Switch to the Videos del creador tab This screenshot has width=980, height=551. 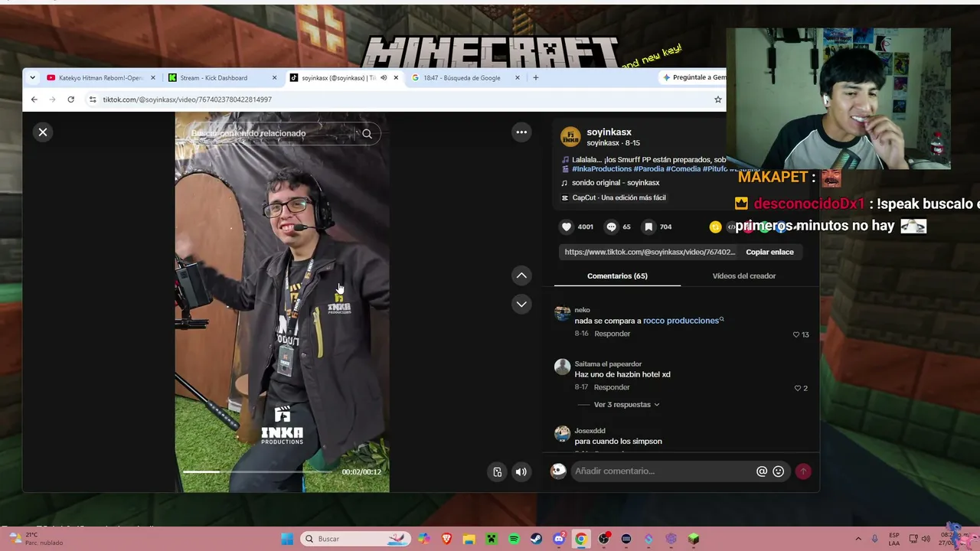coord(744,276)
